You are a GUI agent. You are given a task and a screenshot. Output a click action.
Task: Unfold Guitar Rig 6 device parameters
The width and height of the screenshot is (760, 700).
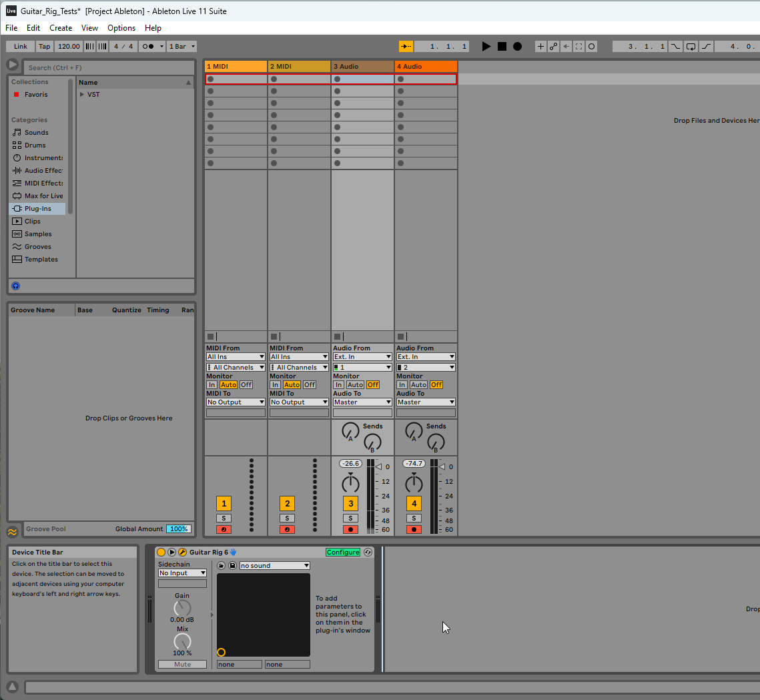click(171, 552)
